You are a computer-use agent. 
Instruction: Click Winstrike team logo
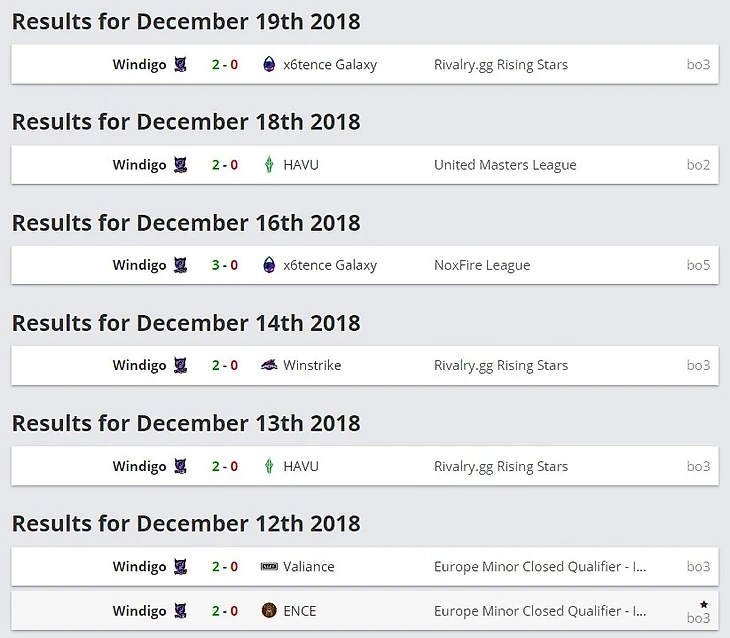click(x=268, y=366)
